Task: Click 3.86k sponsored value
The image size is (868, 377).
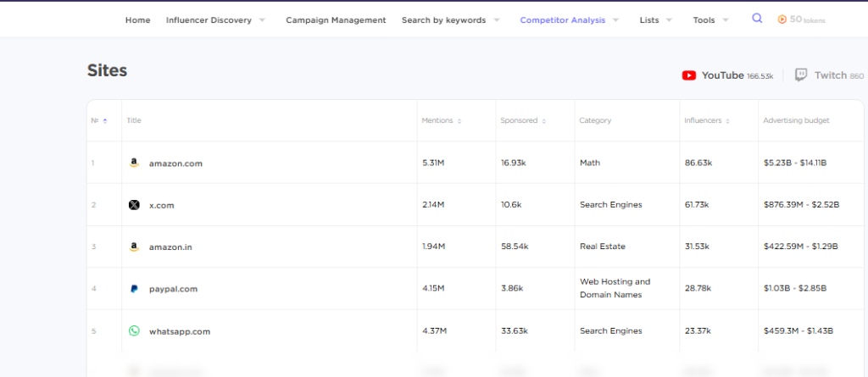Action: (511, 288)
